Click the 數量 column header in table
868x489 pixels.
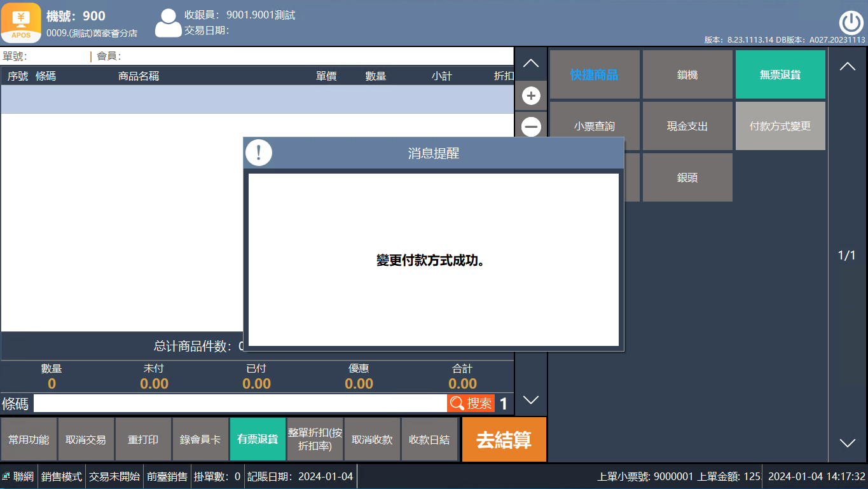(x=376, y=76)
